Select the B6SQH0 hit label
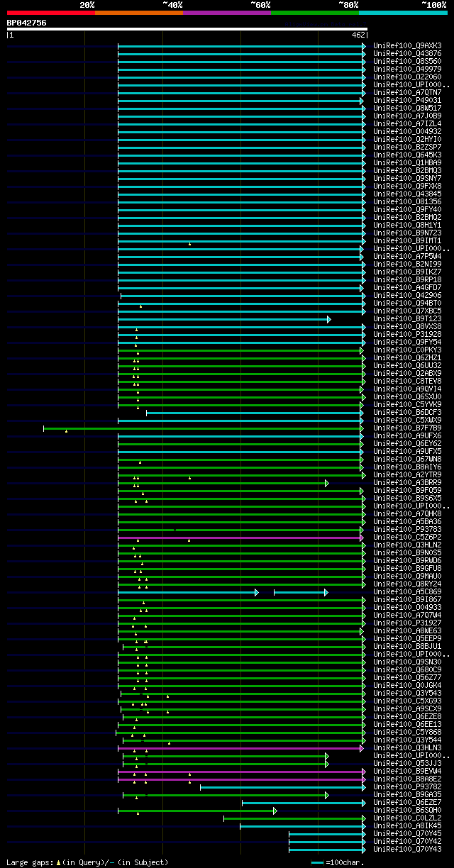The height and width of the screenshot is (868, 454). (407, 810)
